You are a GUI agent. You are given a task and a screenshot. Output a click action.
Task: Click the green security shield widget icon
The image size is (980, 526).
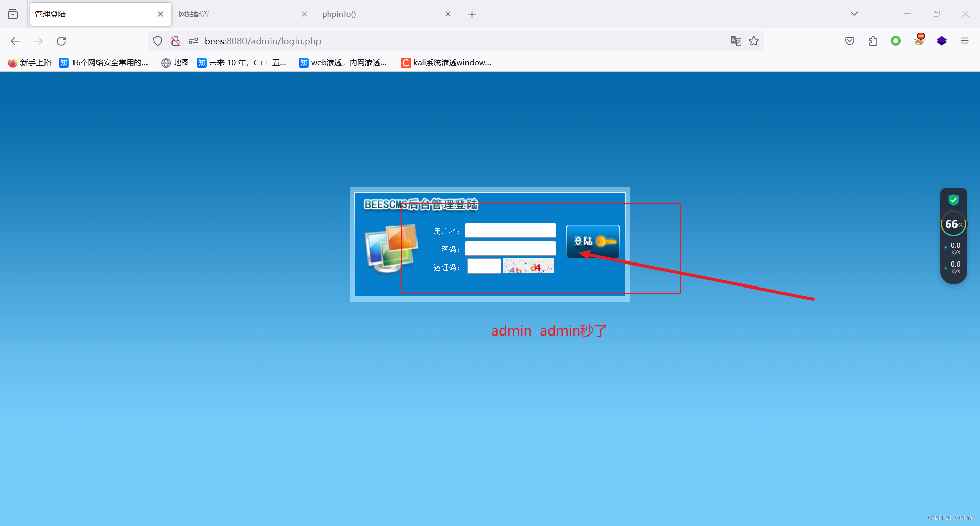(x=953, y=200)
